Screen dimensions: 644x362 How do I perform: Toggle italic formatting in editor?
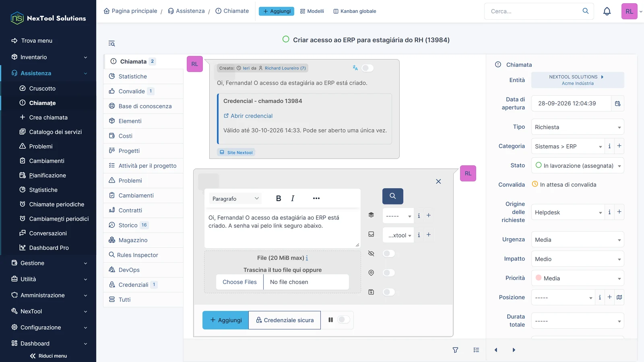pos(293,198)
